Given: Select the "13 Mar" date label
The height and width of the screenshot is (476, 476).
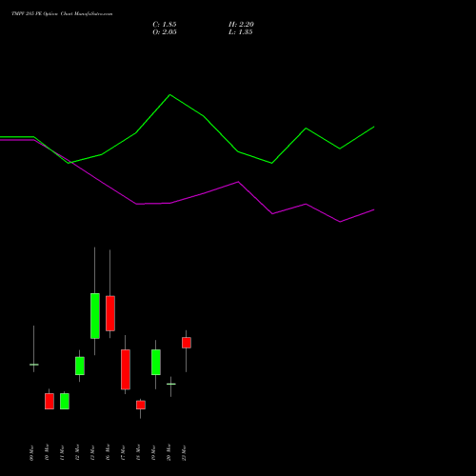Looking at the screenshot, I should pyautogui.click(x=92, y=453).
